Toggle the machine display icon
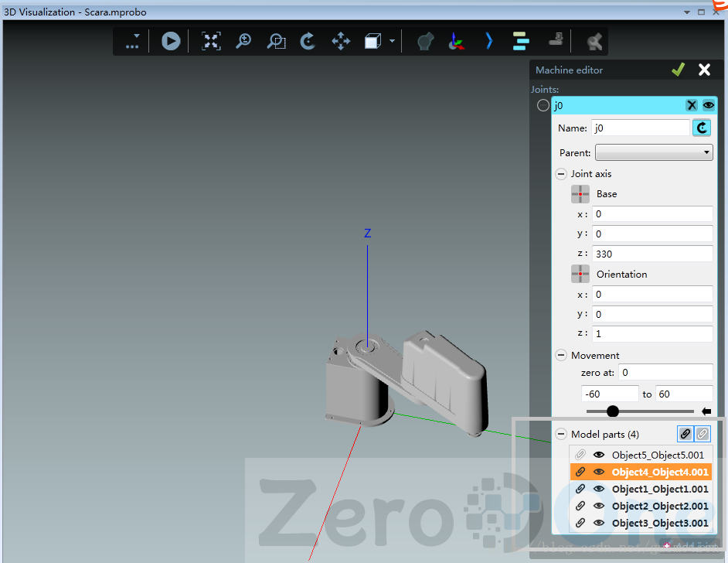The image size is (728, 563). coord(425,42)
